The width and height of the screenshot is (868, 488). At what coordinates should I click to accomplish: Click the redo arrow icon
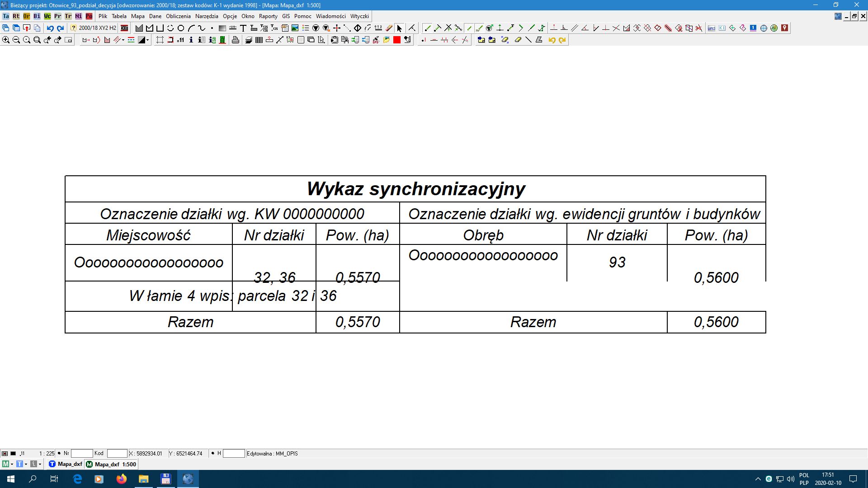pos(61,28)
